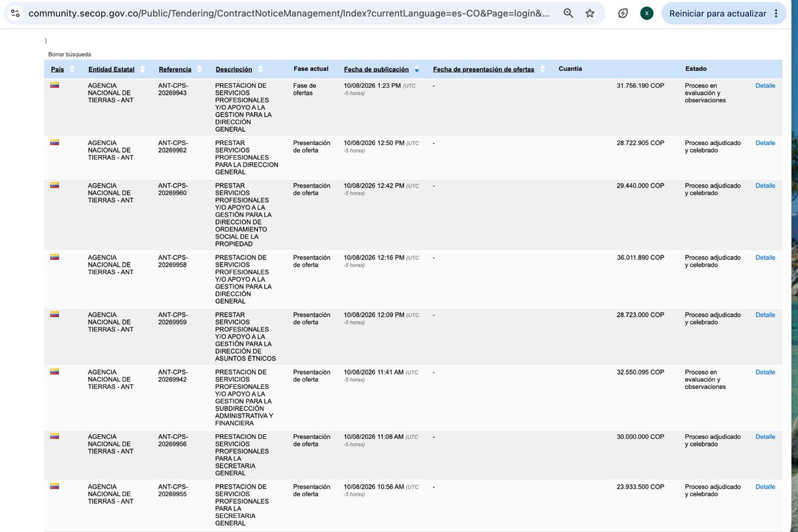Select reference text ANT-CPS-20269943
The width and height of the screenshot is (798, 532).
point(173,89)
